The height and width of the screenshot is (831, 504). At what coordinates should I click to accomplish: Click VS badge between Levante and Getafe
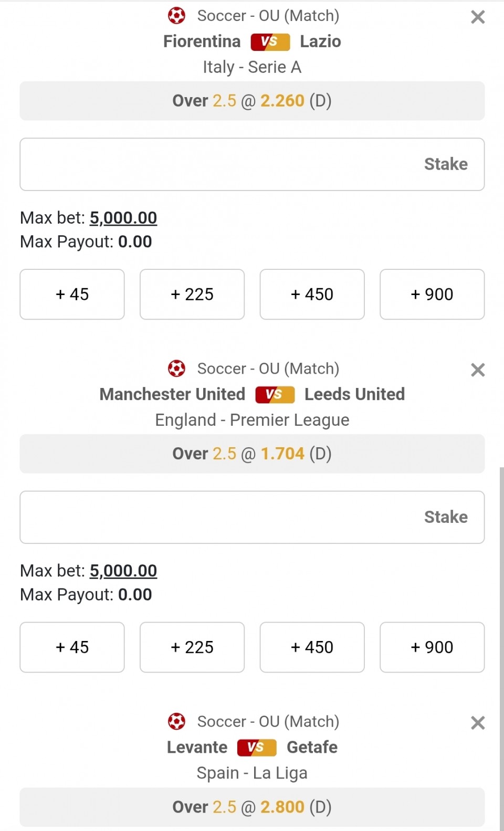point(257,748)
